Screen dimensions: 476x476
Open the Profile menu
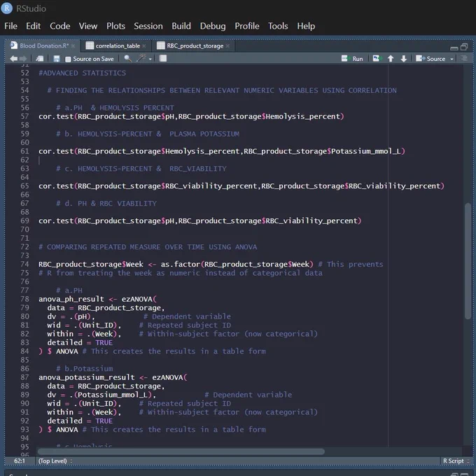click(x=247, y=26)
